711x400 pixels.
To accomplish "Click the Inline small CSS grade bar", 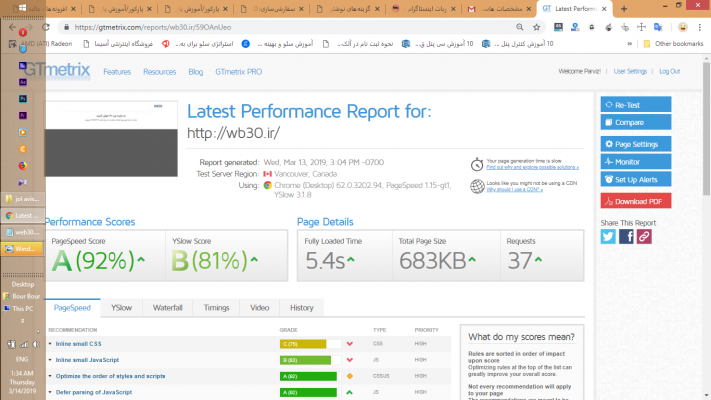I will [310, 344].
